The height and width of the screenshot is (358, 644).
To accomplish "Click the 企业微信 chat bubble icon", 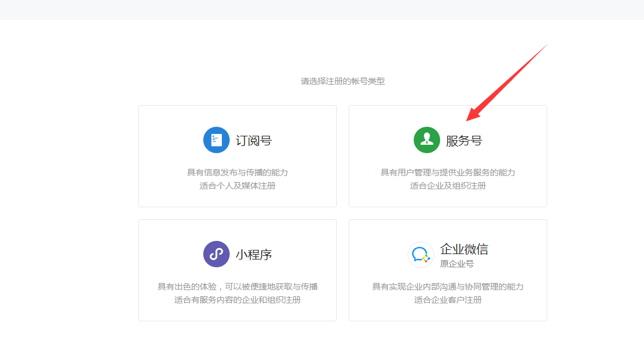I will [x=420, y=255].
